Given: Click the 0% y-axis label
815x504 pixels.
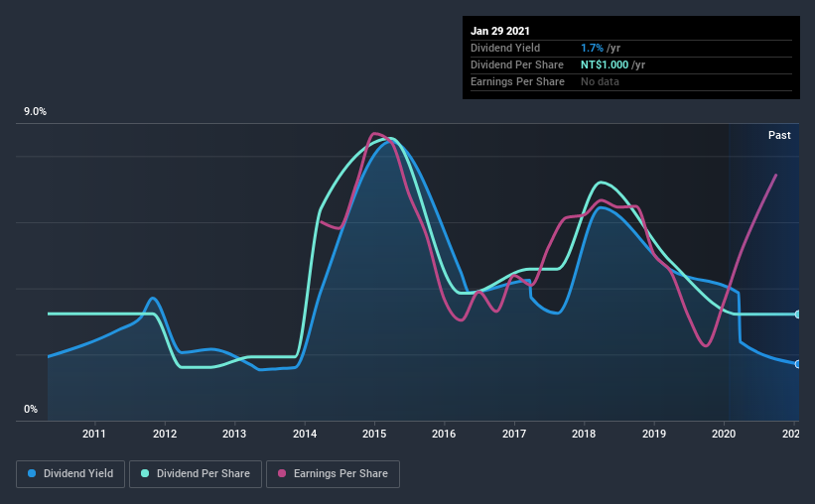Looking at the screenshot, I should 31,410.
